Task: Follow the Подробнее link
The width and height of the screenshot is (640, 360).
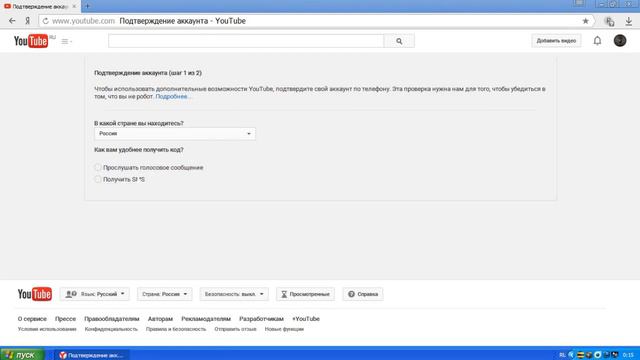Action: 172,96
